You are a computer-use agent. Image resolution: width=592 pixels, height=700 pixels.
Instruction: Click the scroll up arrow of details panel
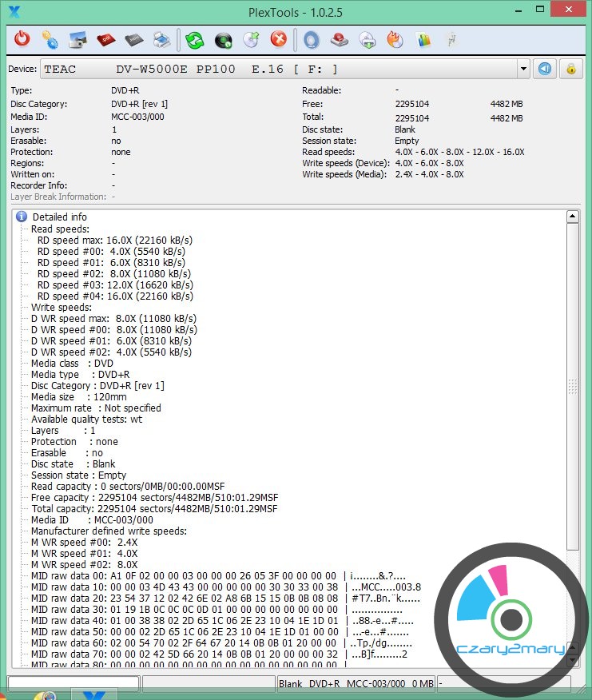coord(572,217)
